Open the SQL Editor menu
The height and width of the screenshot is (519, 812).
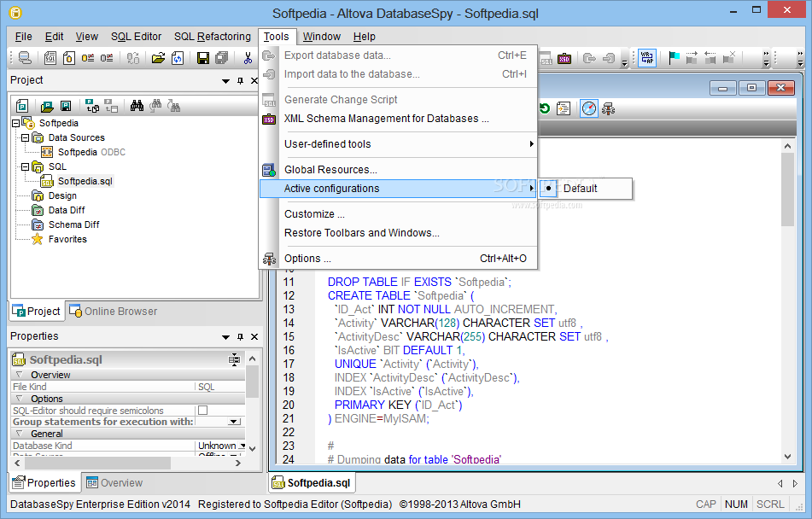click(137, 37)
